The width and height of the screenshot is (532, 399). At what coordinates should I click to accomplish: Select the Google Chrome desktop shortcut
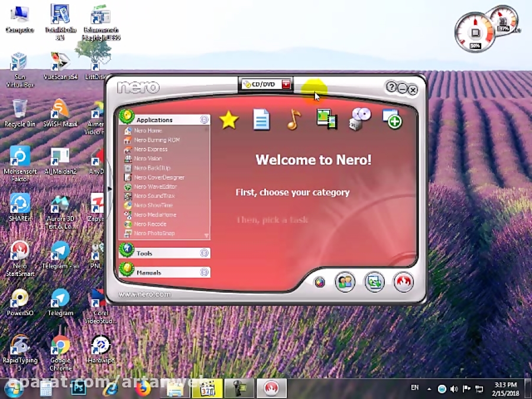coord(60,353)
